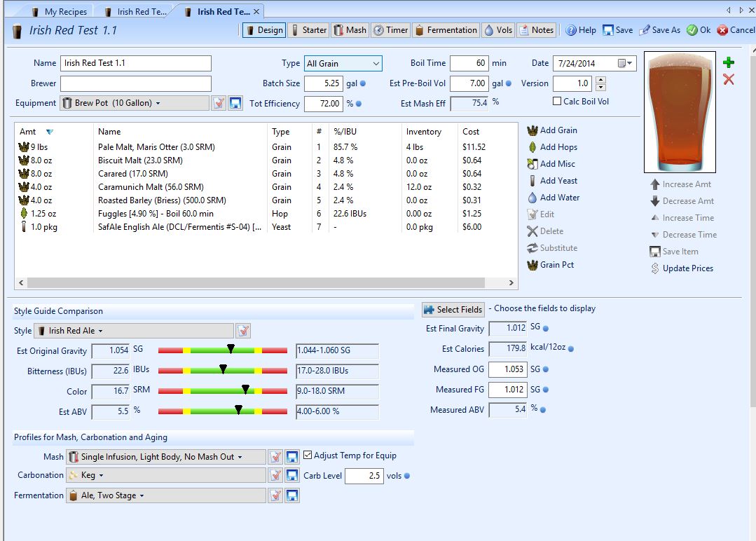Switch to the My Recipes tab
This screenshot has height=541, width=756.
[60, 12]
